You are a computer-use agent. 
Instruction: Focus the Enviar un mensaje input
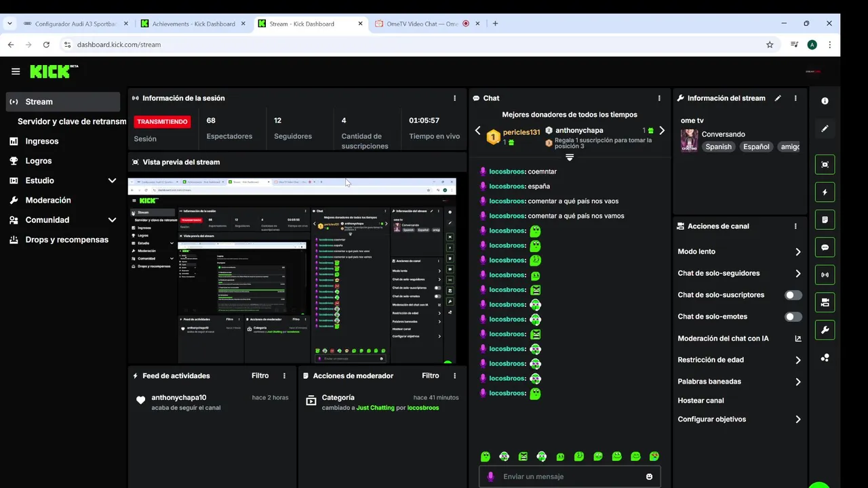tap(570, 476)
